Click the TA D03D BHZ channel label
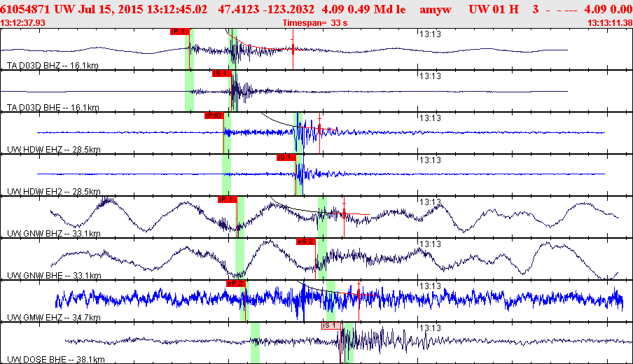 tap(53, 65)
